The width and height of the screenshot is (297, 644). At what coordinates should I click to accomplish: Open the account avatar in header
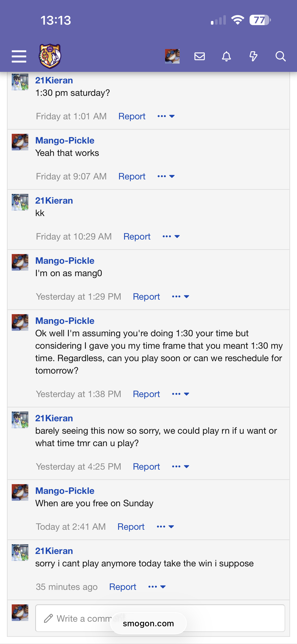point(172,56)
